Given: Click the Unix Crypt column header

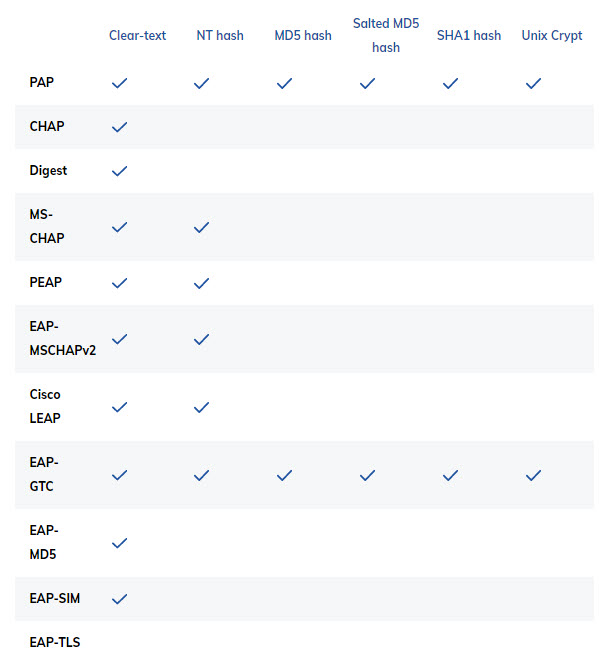Looking at the screenshot, I should [x=552, y=35].
